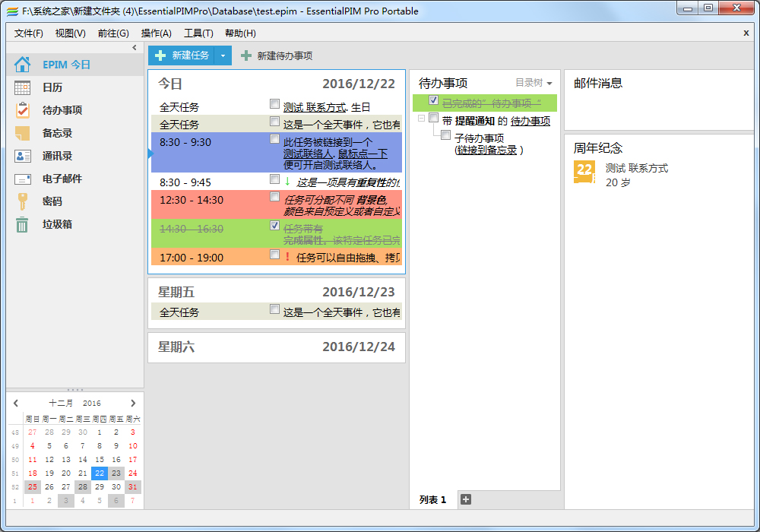Viewport: 760px width, 532px height.
Task: Click green recurrence arrow on 8:30 - 9:45 task
Action: (287, 182)
